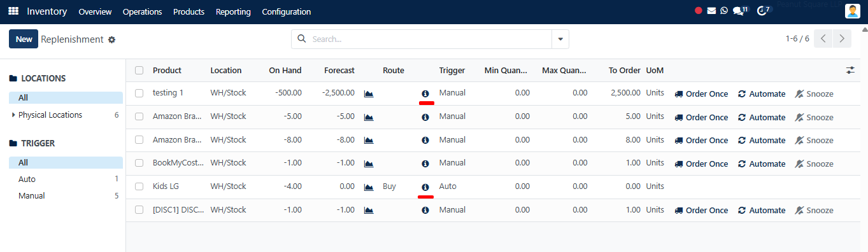The height and width of the screenshot is (252, 868).
Task: Click the search magnifier icon
Action: 302,39
